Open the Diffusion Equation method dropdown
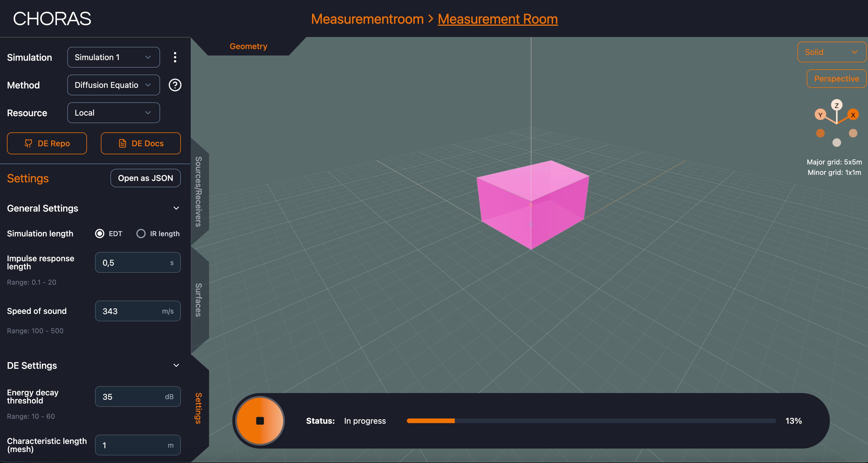Screen dimensions: 868x463 coord(114,85)
